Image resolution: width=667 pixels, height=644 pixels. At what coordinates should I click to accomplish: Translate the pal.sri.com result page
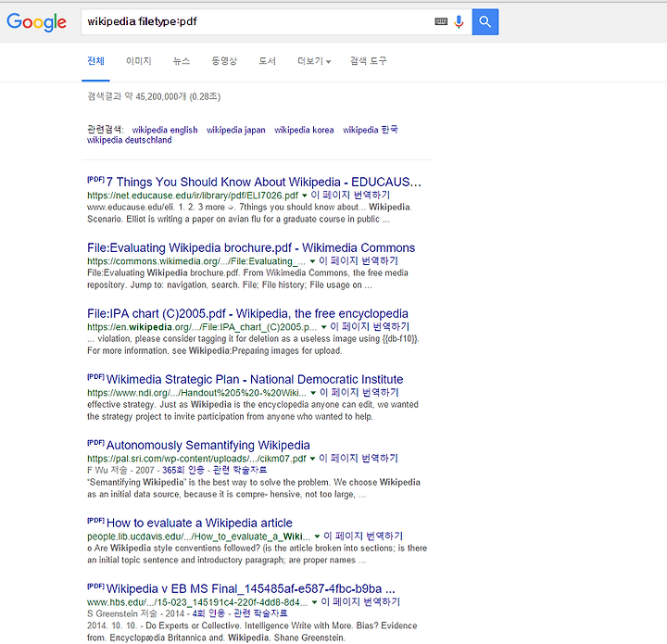point(359,458)
